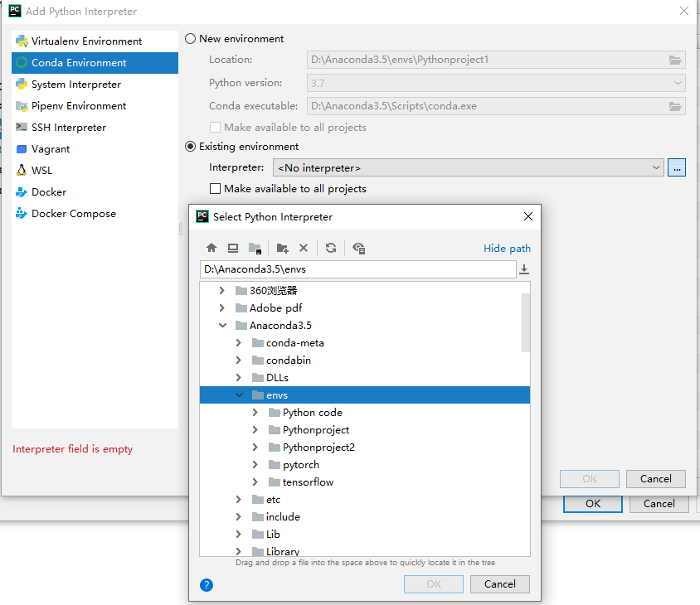Click the folder icon beside Pythonproject2

[x=274, y=448]
